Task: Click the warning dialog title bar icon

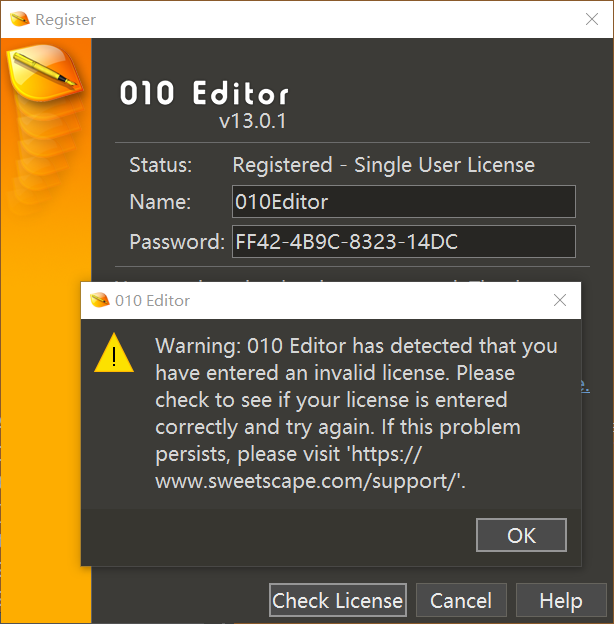Action: pyautogui.click(x=99, y=300)
